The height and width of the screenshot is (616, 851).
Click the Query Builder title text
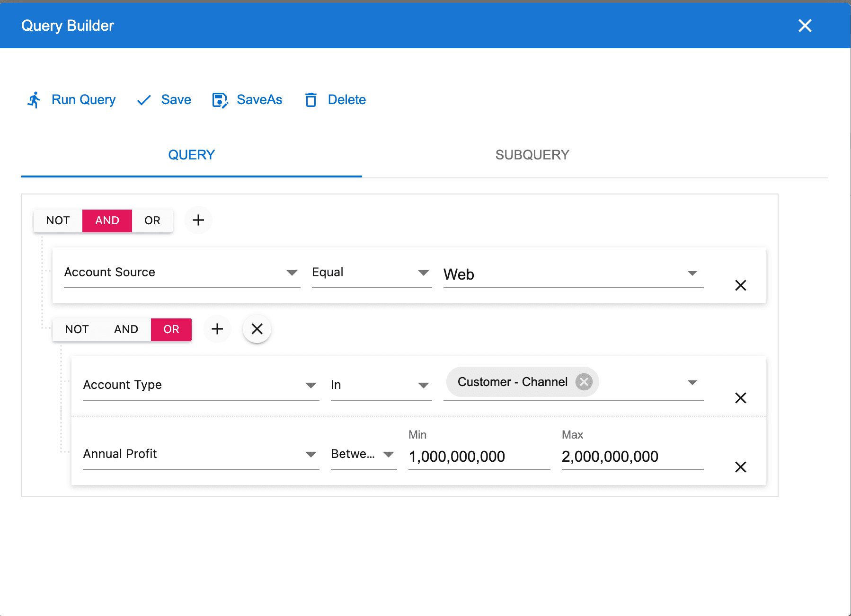click(68, 26)
